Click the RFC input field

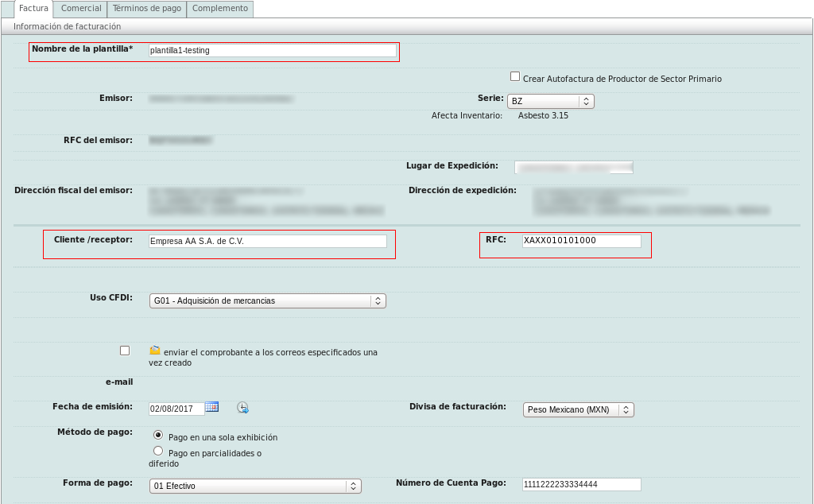click(580, 241)
